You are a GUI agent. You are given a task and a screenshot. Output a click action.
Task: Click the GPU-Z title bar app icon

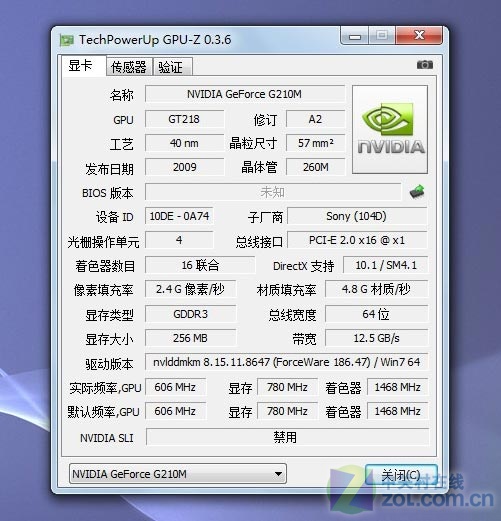coord(66,40)
